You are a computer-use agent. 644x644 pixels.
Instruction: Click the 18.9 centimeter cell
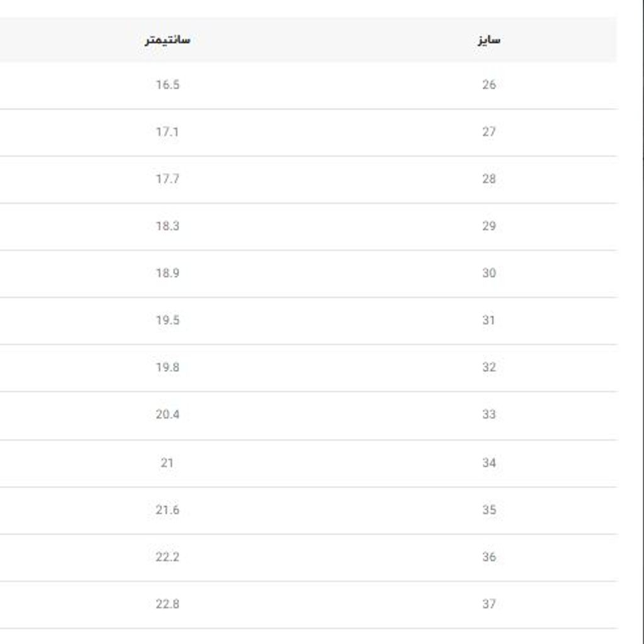point(167,274)
